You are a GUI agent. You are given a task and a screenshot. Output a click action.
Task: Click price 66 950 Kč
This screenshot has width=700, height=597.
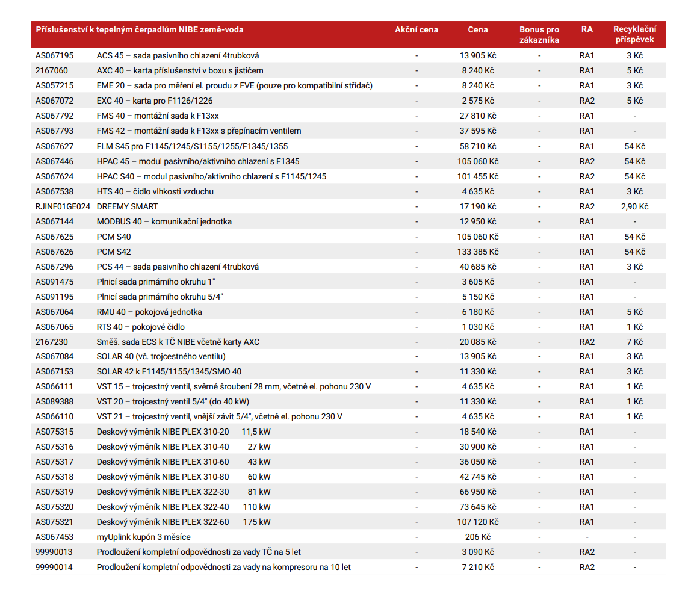478,492
